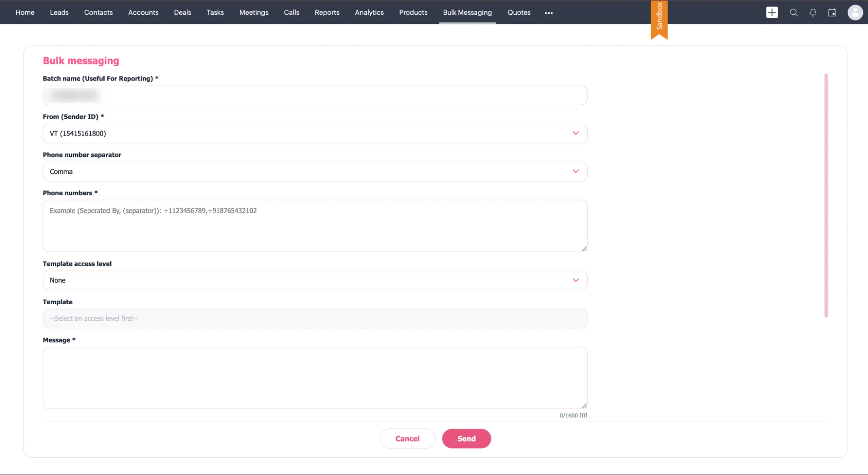The image size is (868, 475).
Task: Switch to the Leads tab
Action: click(x=59, y=13)
